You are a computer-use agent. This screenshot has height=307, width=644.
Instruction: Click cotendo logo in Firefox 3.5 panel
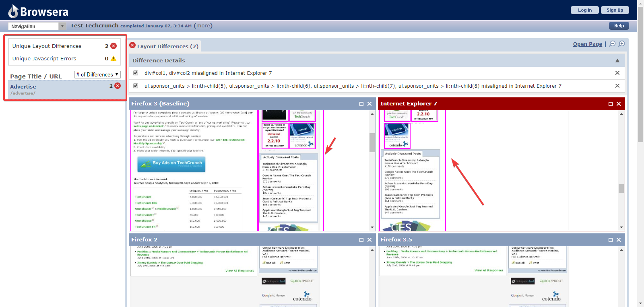[551, 297]
